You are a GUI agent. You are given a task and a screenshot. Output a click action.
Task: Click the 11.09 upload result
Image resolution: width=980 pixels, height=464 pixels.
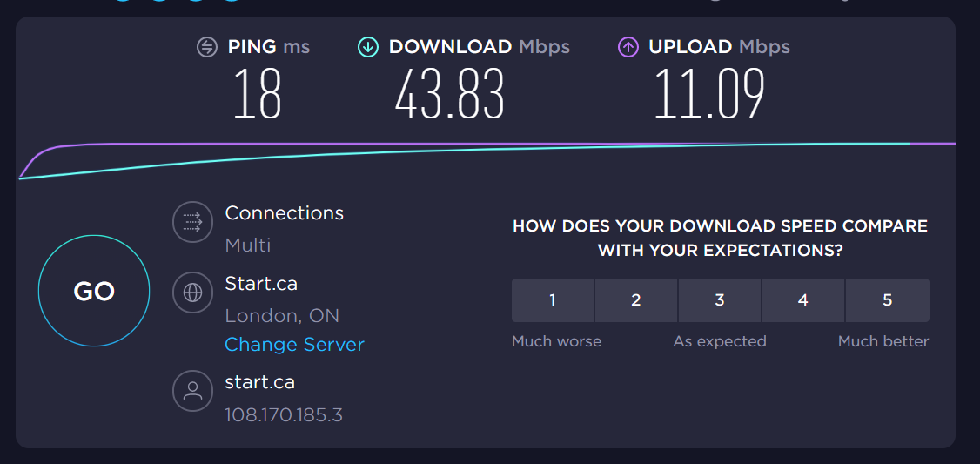click(709, 94)
